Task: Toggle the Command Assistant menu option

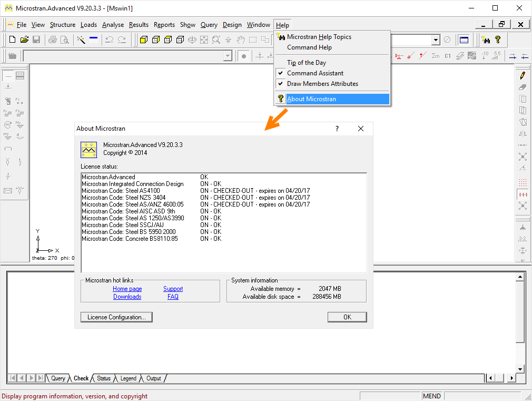Action: (332, 73)
